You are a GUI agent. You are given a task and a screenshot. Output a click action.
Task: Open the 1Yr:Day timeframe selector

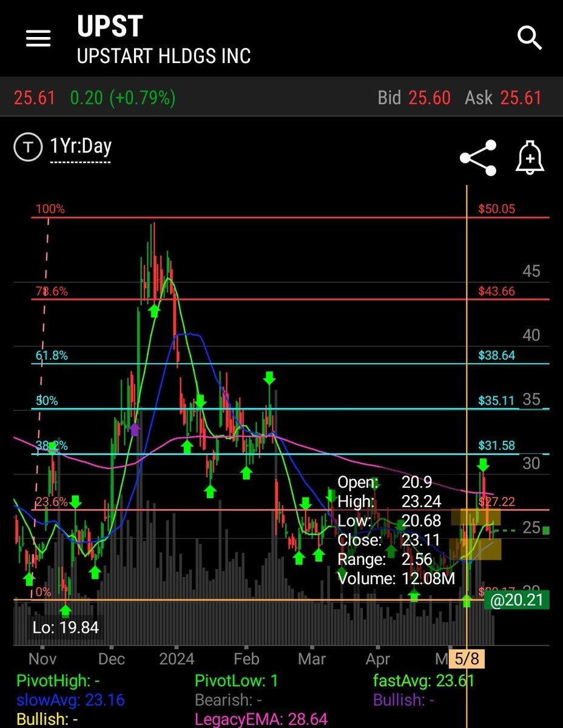click(81, 147)
